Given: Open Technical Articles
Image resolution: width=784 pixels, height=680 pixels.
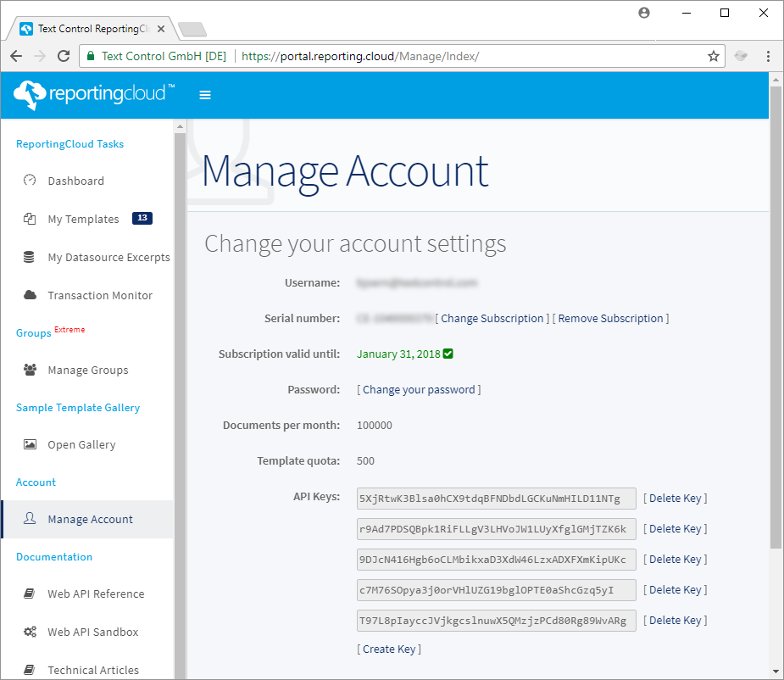Looking at the screenshot, I should (93, 670).
